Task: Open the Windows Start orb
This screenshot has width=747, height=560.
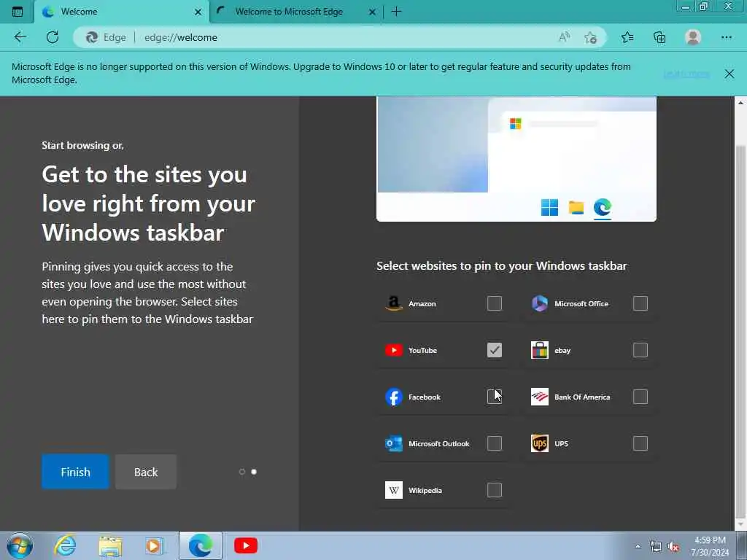Action: [20, 545]
